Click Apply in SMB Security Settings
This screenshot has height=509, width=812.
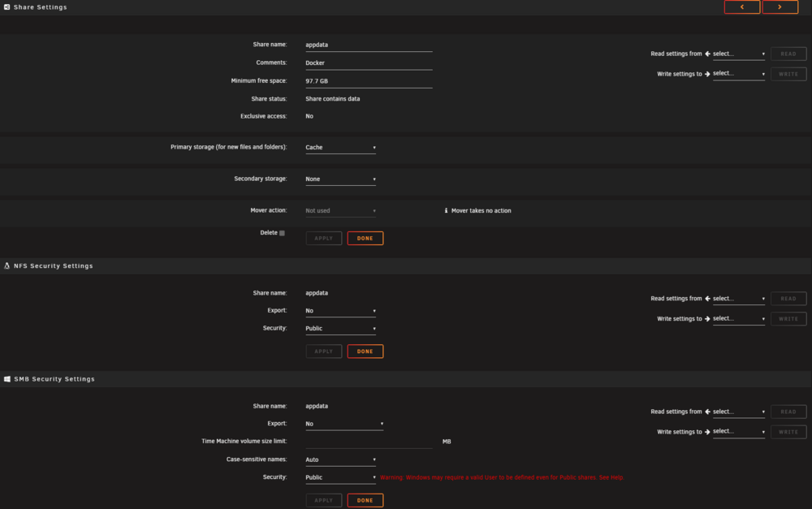pyautogui.click(x=324, y=500)
